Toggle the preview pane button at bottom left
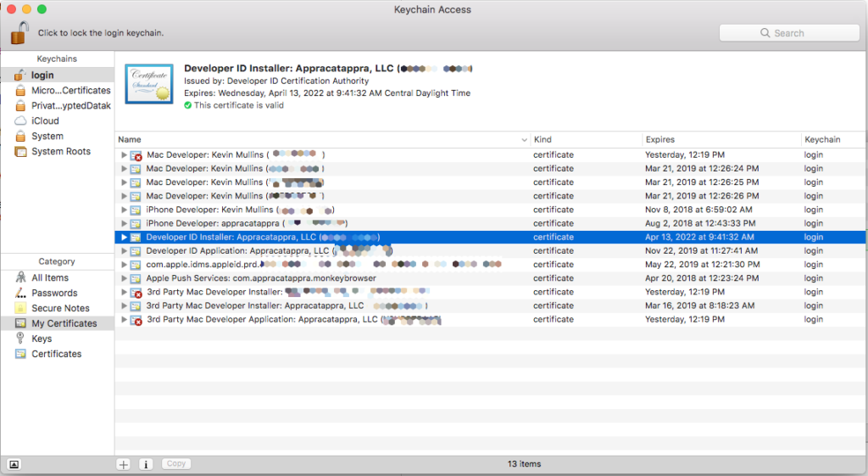This screenshot has width=868, height=476. 14,464
